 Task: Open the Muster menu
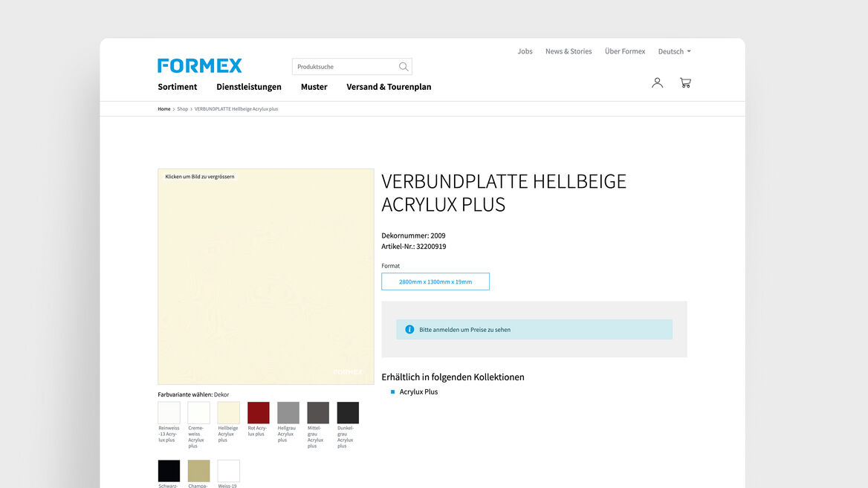coord(314,87)
